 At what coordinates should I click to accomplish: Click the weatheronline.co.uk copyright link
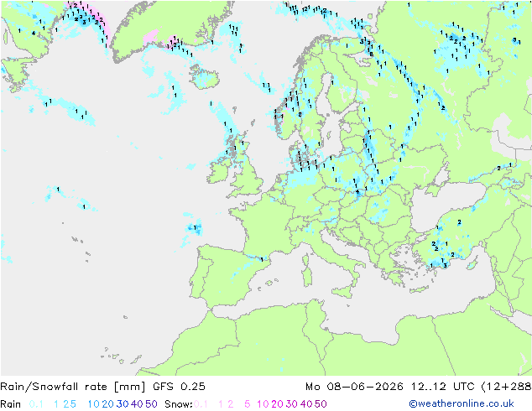(462, 403)
